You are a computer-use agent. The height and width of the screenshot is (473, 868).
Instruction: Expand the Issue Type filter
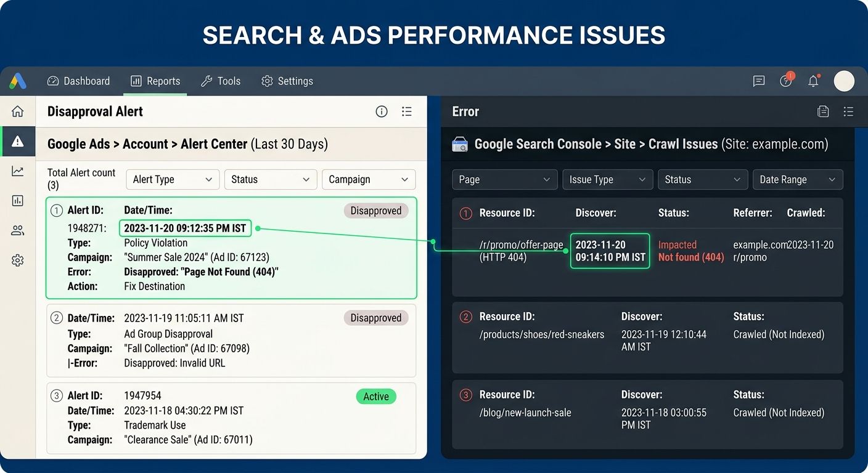tap(607, 179)
